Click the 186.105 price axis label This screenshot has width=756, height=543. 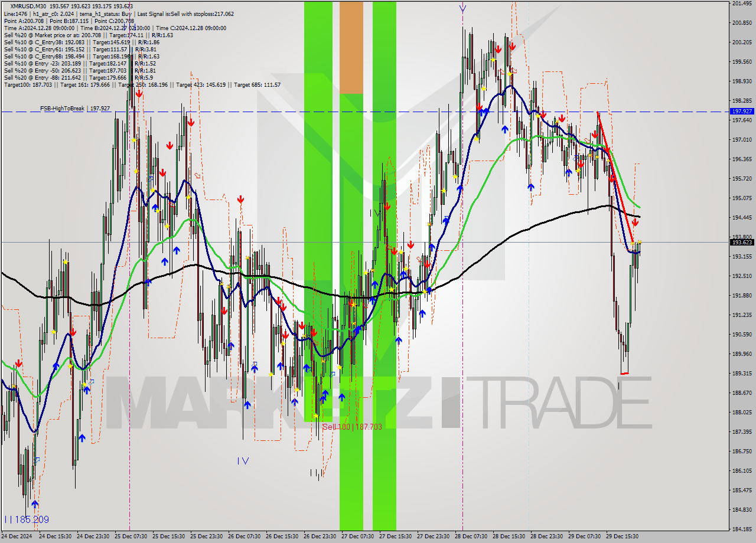coord(742,470)
